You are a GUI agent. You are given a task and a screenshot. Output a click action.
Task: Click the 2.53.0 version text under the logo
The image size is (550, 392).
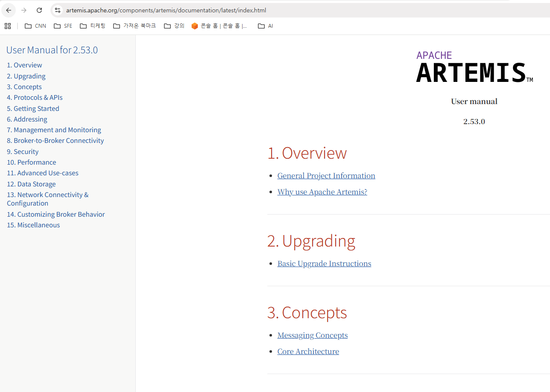click(474, 122)
